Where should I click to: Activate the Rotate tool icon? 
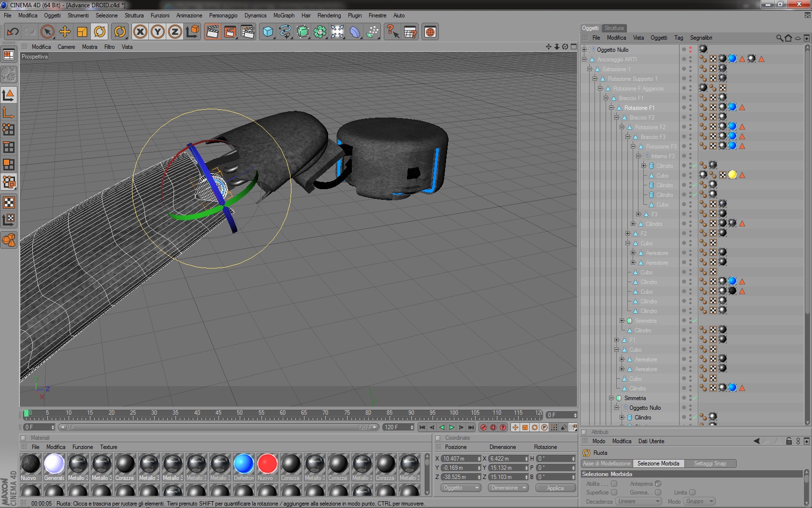tap(100, 32)
